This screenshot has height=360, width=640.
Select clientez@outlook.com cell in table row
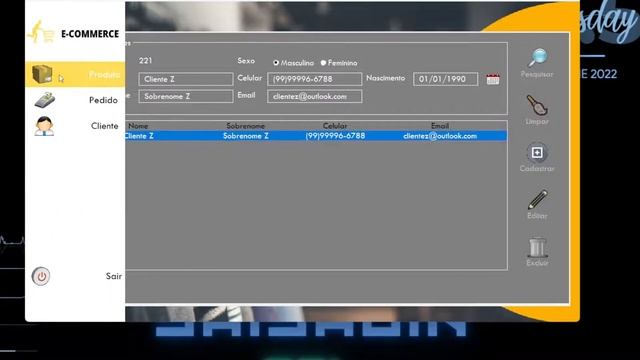coord(440,136)
